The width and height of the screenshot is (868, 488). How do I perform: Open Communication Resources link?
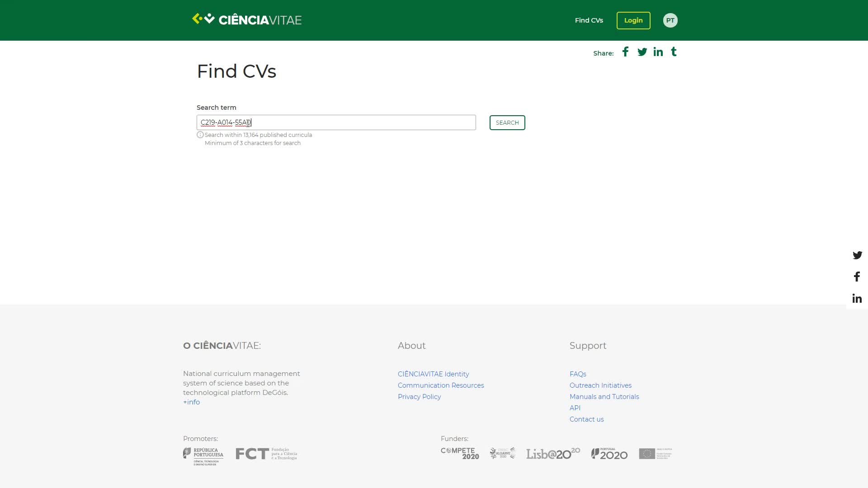[x=441, y=385]
